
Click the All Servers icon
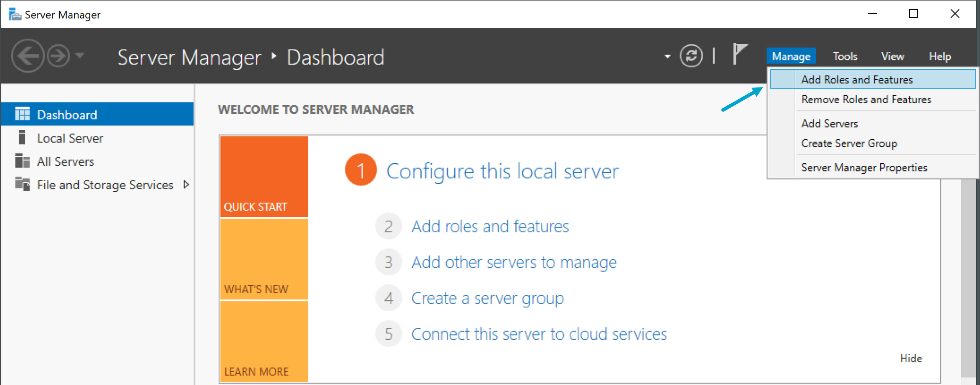coord(22,161)
